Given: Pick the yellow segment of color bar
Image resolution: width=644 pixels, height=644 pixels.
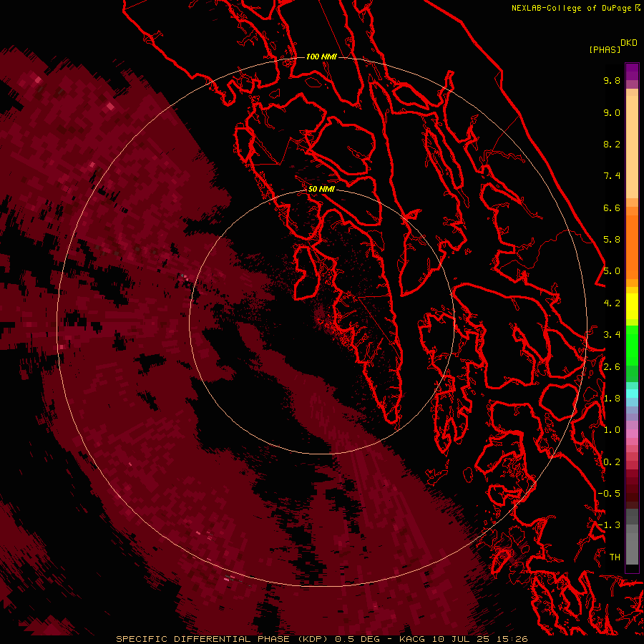Looking at the screenshot, I should (632, 306).
